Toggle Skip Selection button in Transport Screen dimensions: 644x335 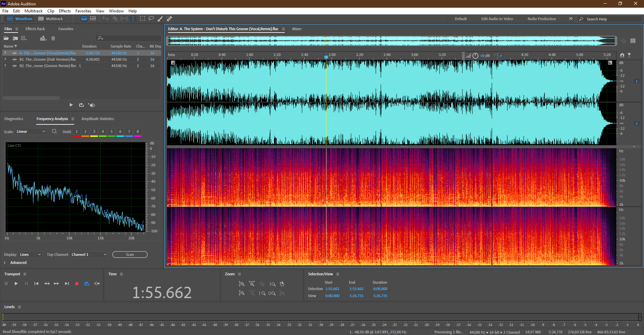point(97,284)
